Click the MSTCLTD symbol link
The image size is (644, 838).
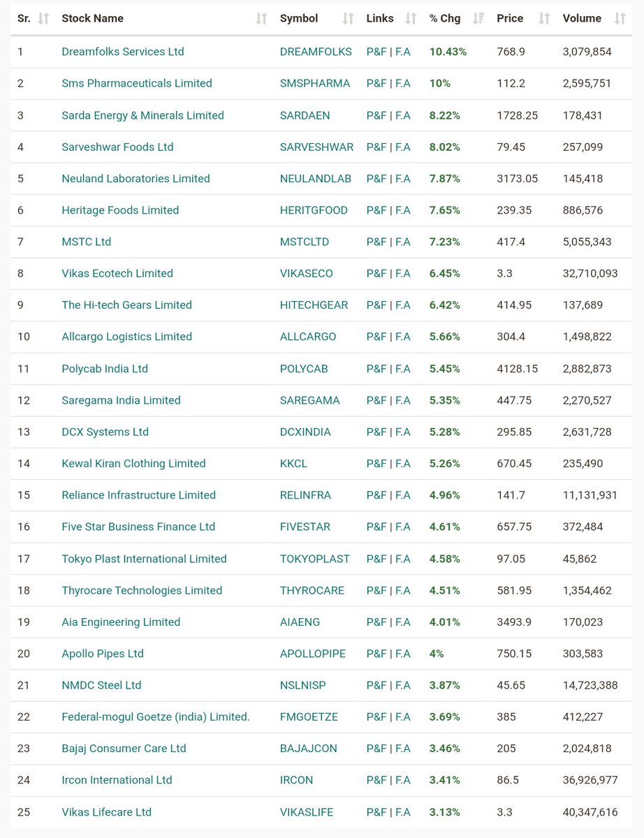[304, 242]
